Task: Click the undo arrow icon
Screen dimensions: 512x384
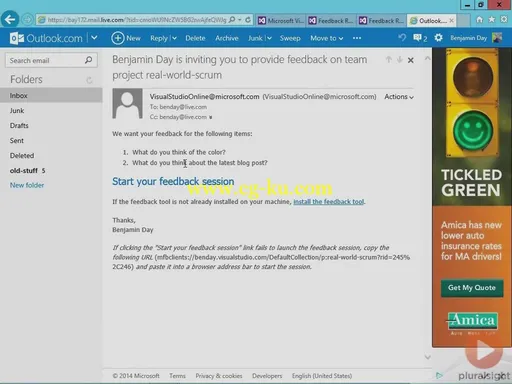Action: [x=402, y=38]
